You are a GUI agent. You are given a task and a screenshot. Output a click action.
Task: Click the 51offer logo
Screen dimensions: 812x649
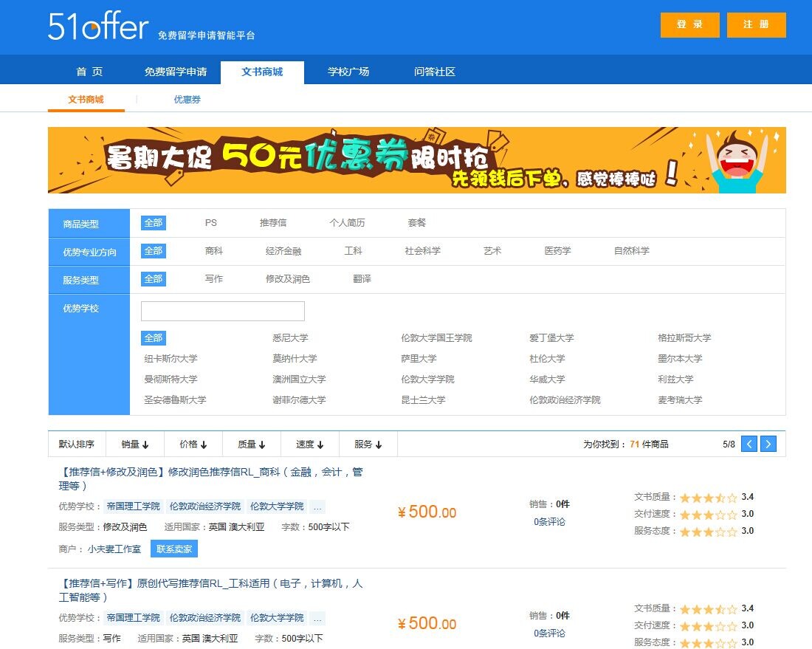98,26
